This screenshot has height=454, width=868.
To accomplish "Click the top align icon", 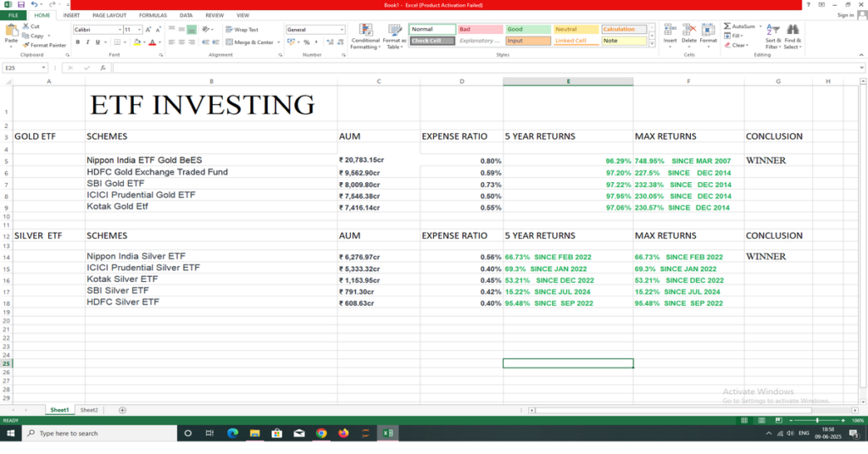I will coord(171,30).
